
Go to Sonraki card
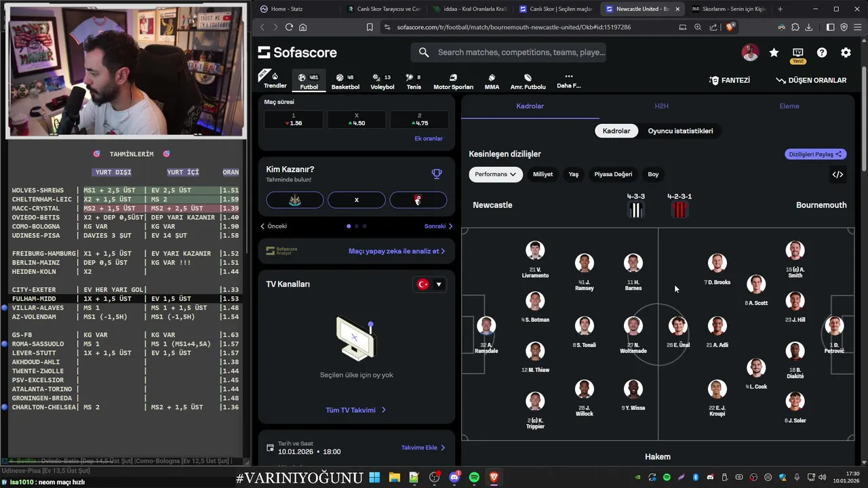[439, 226]
